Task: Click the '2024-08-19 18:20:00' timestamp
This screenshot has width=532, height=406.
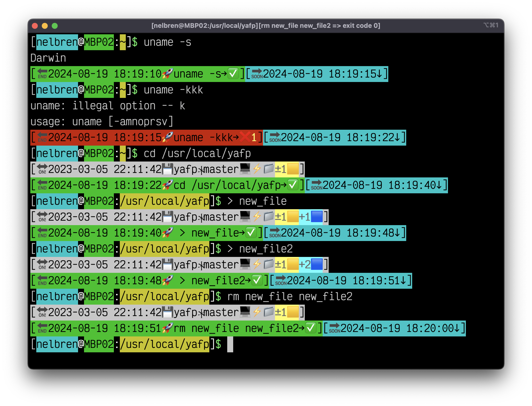Action: pos(397,328)
